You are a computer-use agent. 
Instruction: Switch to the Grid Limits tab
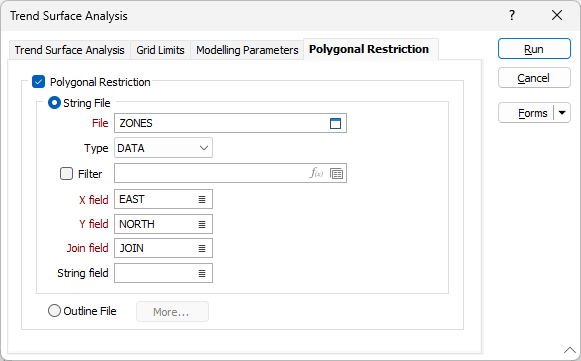[x=160, y=50]
